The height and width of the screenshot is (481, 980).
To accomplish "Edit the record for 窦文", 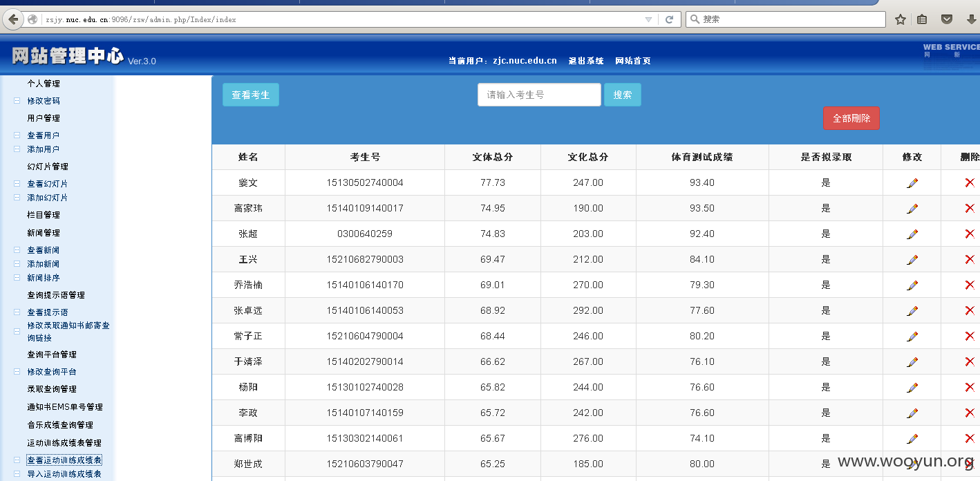I will point(912,183).
